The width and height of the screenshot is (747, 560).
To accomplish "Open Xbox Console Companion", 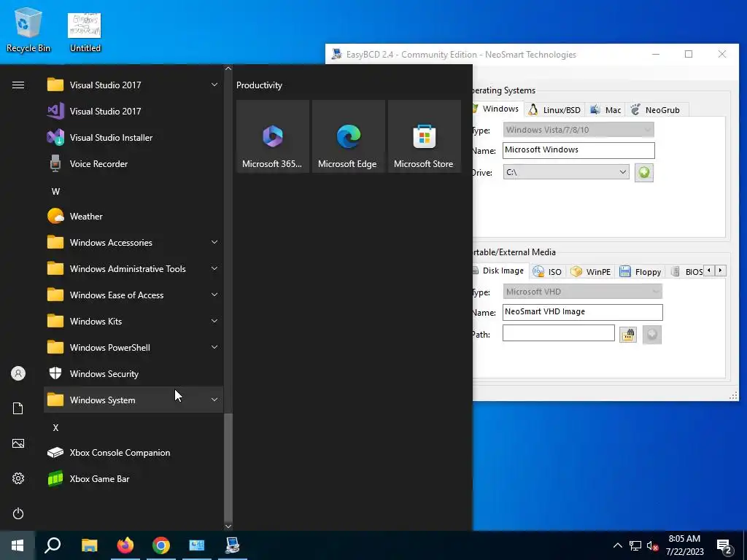I will (x=133, y=452).
